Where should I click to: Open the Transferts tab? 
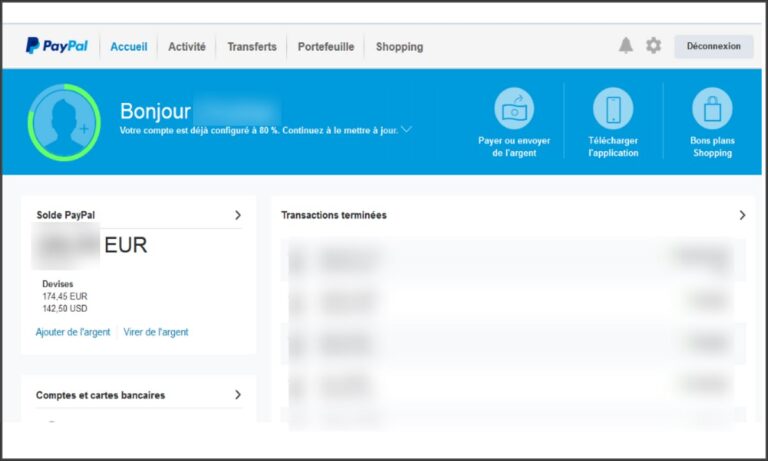(x=252, y=47)
